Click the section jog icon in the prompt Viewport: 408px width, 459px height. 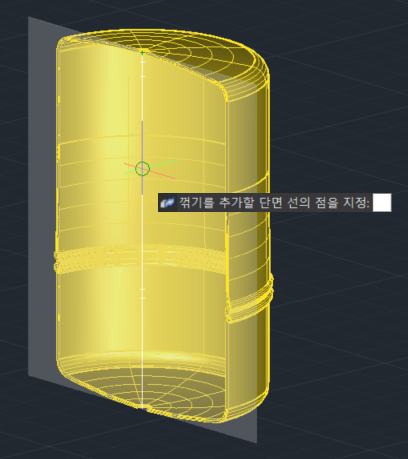167,202
